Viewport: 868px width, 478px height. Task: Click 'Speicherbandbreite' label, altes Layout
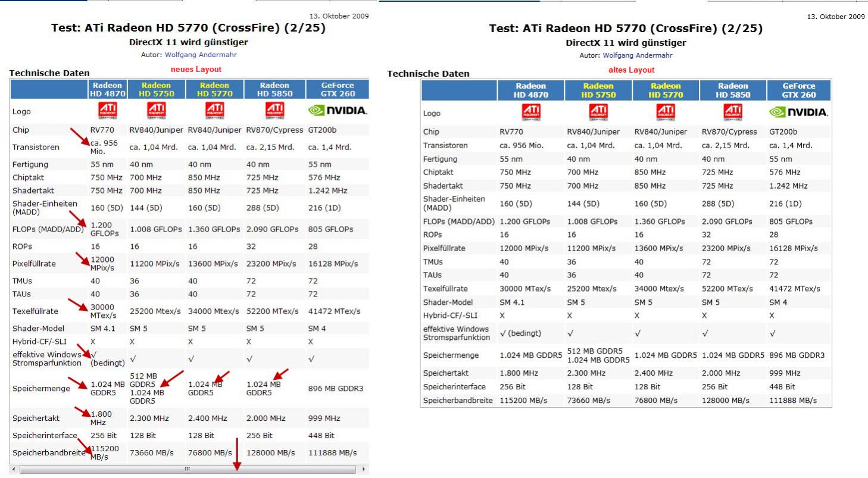tap(458, 401)
